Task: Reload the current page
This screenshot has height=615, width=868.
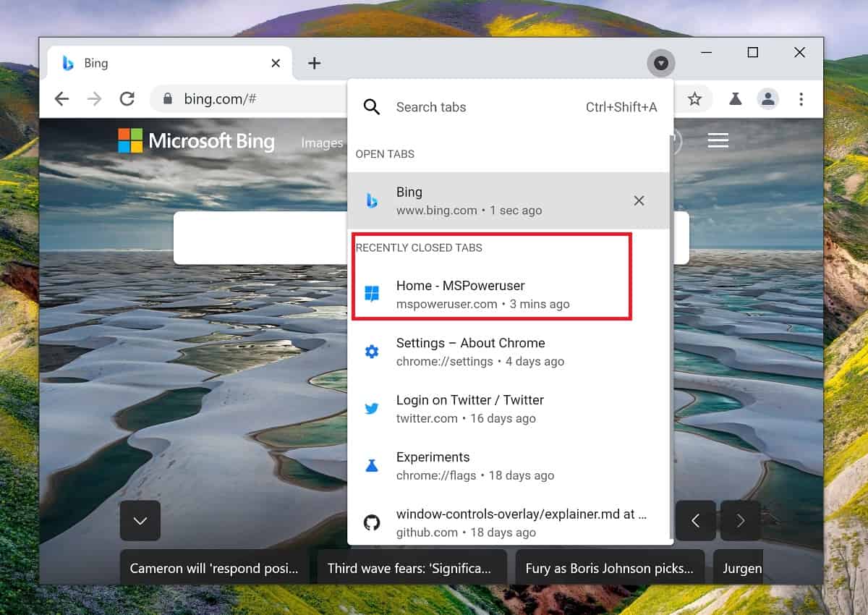Action: (127, 99)
